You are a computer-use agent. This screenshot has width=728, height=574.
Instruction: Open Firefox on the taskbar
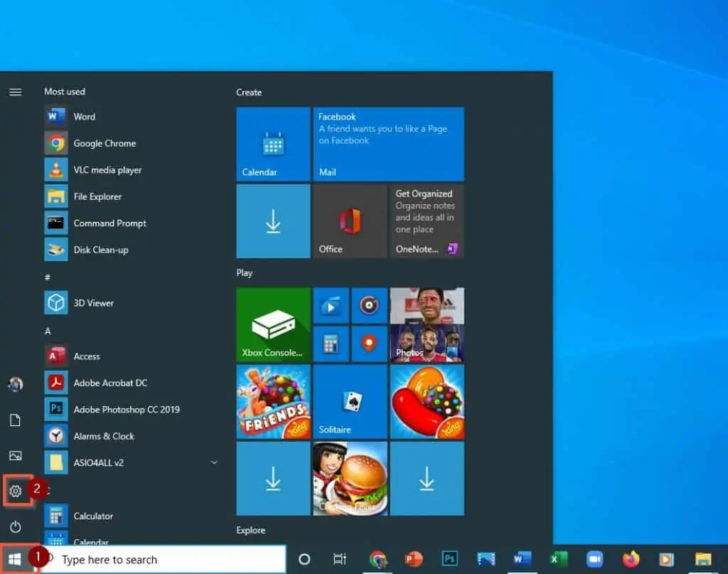coord(631,559)
